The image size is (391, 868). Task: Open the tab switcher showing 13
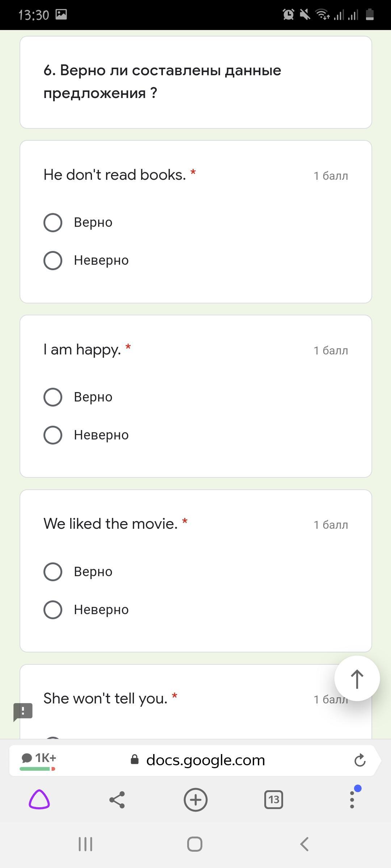coord(274,800)
